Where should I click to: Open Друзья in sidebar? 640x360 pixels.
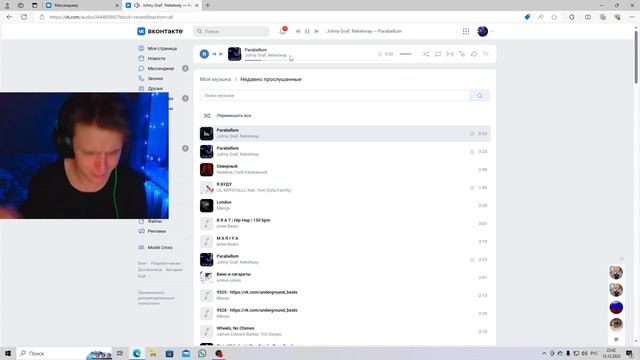coord(151,88)
